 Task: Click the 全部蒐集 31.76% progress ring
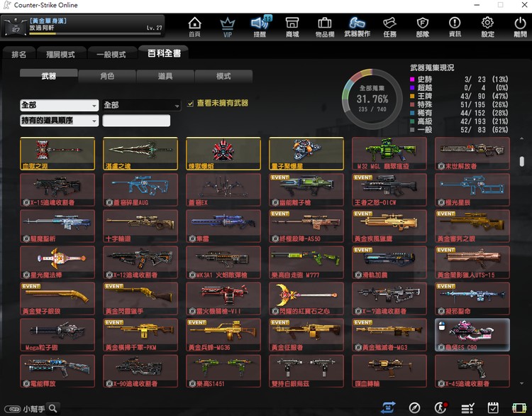[372, 99]
